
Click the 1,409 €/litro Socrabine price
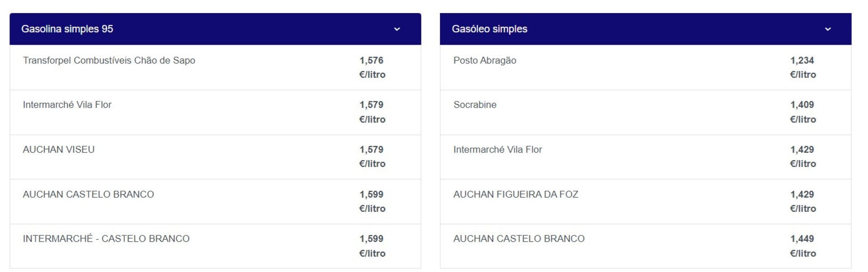(x=802, y=112)
